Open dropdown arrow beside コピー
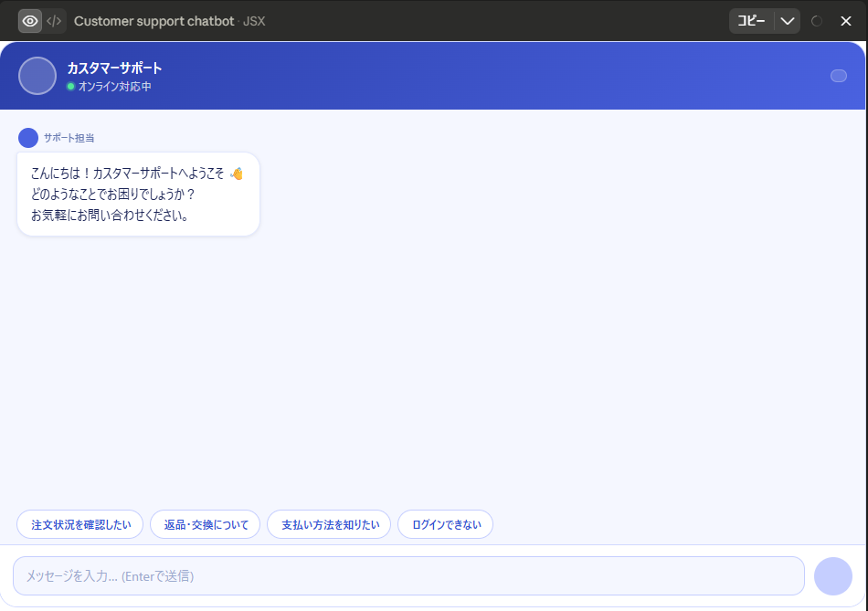 [x=788, y=21]
